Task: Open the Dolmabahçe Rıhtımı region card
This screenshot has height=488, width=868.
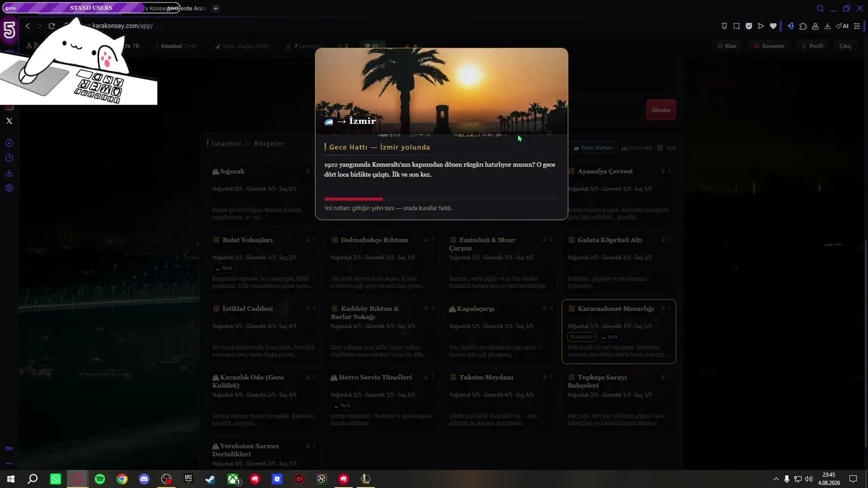Action: point(380,263)
